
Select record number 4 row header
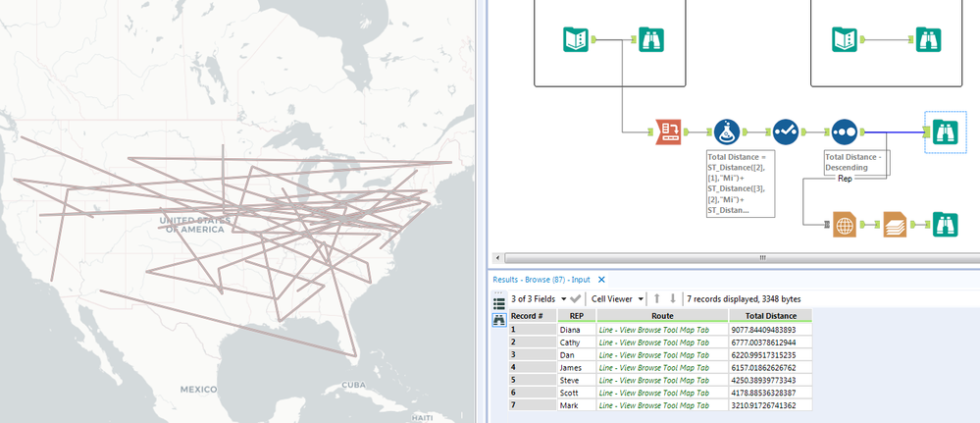click(x=533, y=367)
